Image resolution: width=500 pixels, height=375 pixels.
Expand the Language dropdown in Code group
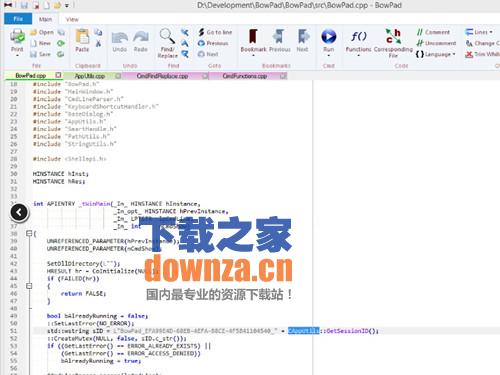(x=436, y=54)
